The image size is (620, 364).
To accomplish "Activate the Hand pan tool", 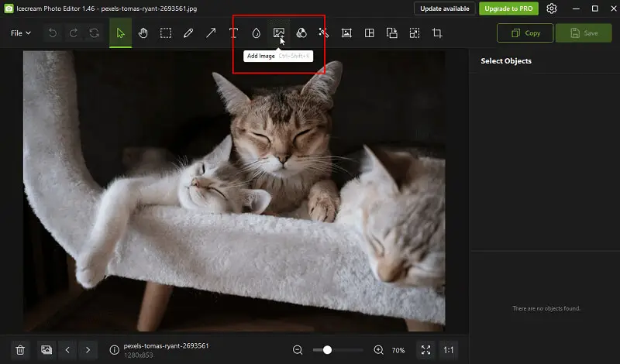I will coord(143,33).
